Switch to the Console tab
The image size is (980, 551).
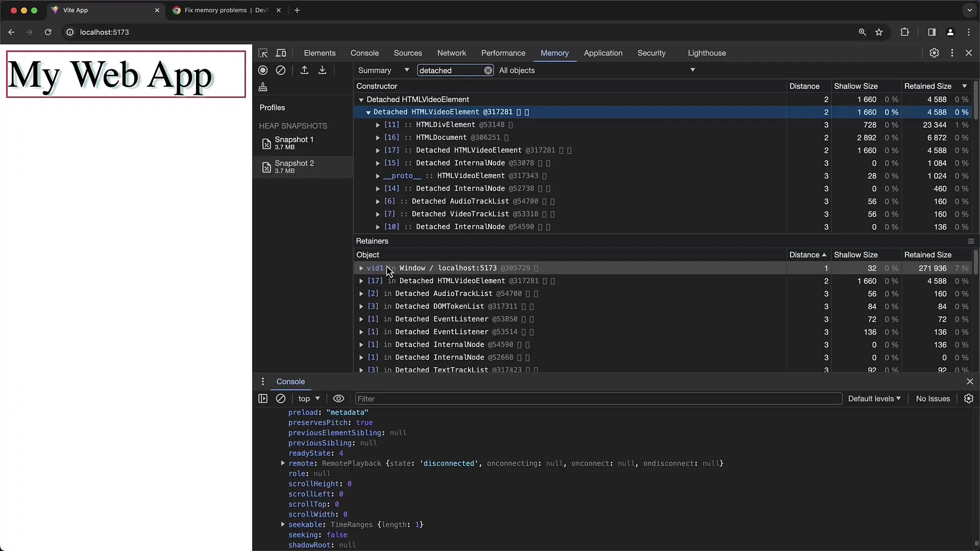pos(365,53)
